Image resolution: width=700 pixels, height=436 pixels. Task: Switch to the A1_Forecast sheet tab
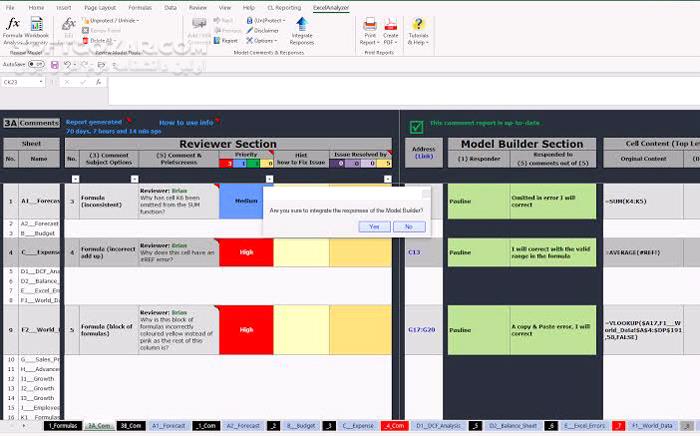click(x=168, y=426)
